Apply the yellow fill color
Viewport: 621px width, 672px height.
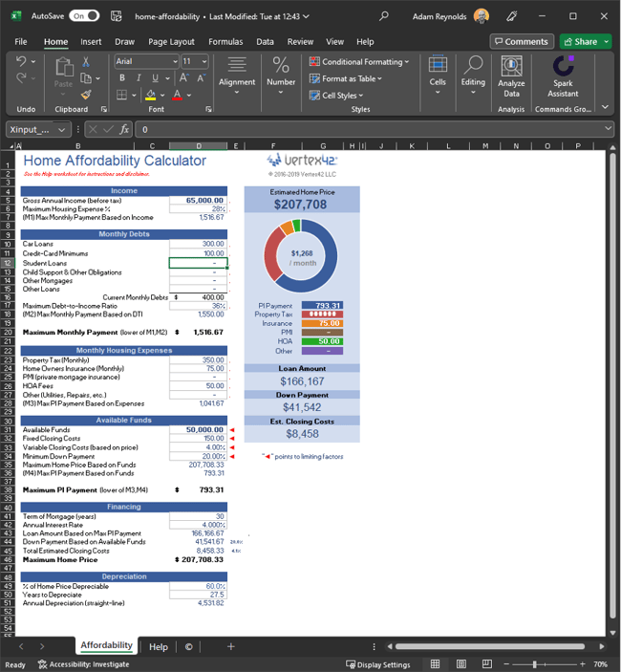point(151,95)
